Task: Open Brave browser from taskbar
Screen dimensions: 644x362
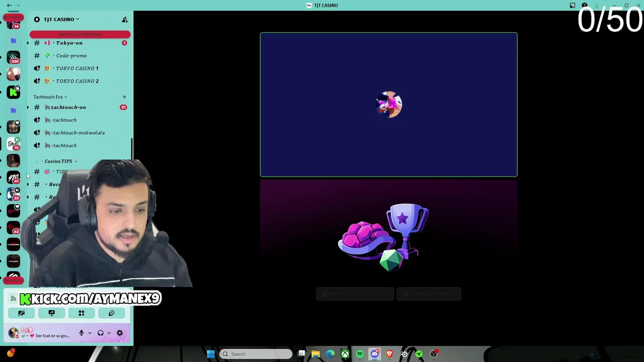Action: [x=389, y=354]
